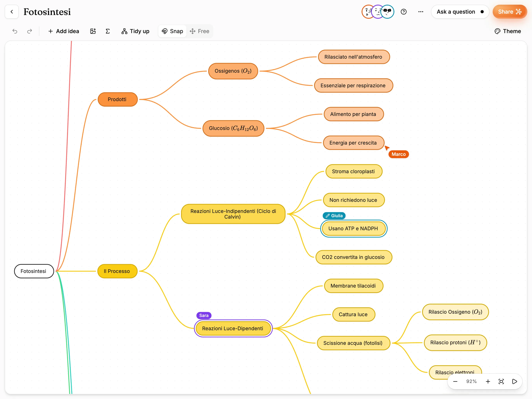Image resolution: width=532 pixels, height=399 pixels.
Task: Open the sigma formula tool
Action: click(x=107, y=31)
